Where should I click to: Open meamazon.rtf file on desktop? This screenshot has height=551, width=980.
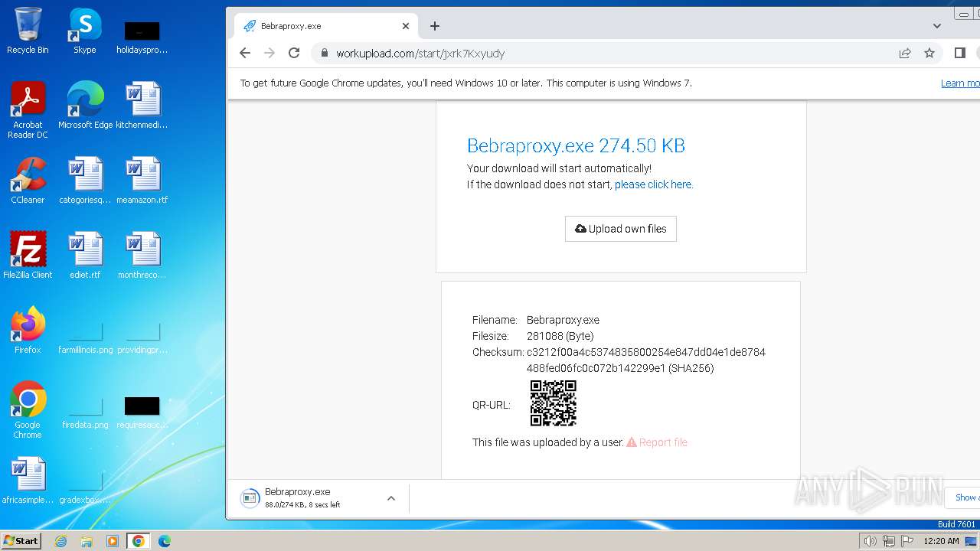point(142,180)
